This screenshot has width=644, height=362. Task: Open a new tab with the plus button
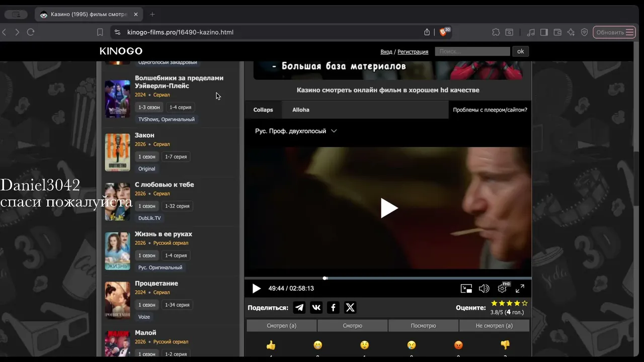(152, 15)
